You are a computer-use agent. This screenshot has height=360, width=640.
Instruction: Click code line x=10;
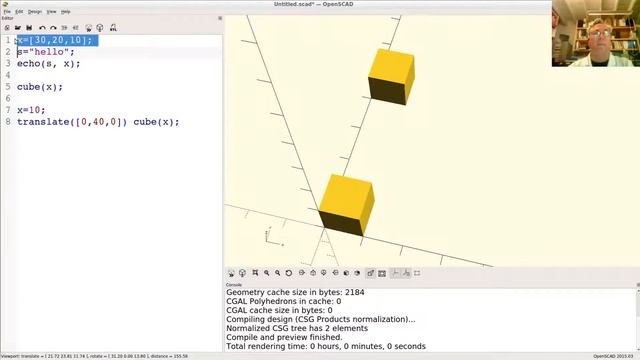31,110
